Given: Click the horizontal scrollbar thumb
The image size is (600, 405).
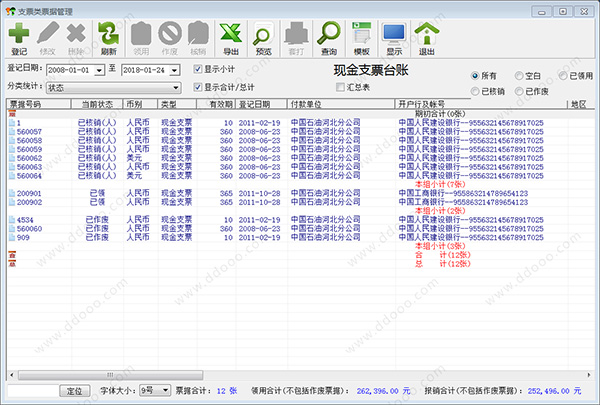Looking at the screenshot, I should point(111,375).
